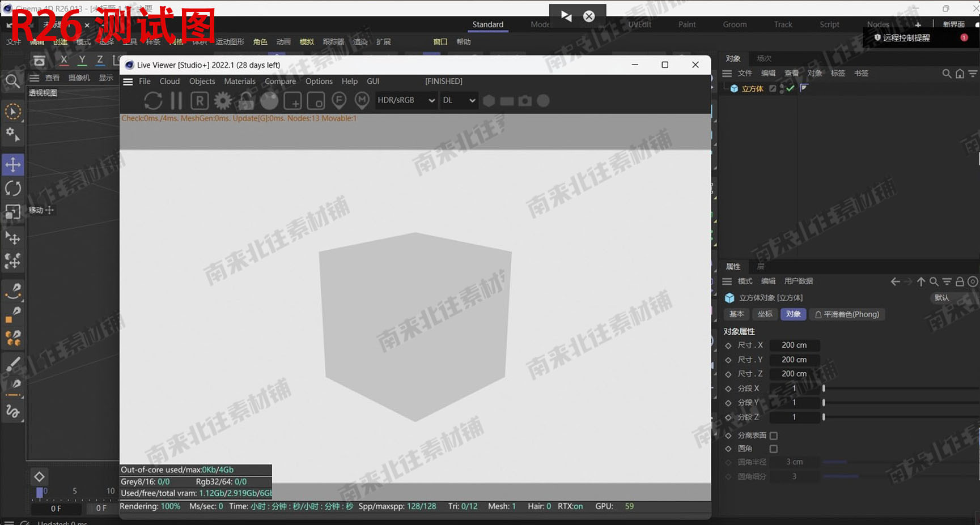Select the add render region icon
Viewport: 980px width, 525px height.
pos(292,101)
